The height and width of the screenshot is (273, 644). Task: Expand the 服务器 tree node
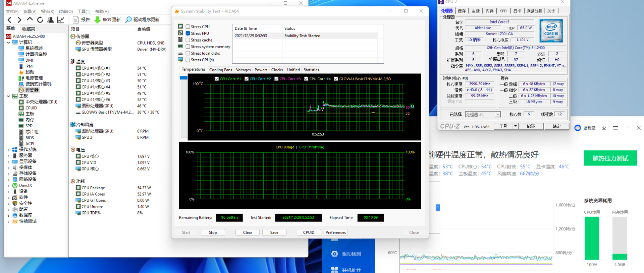click(x=8, y=156)
